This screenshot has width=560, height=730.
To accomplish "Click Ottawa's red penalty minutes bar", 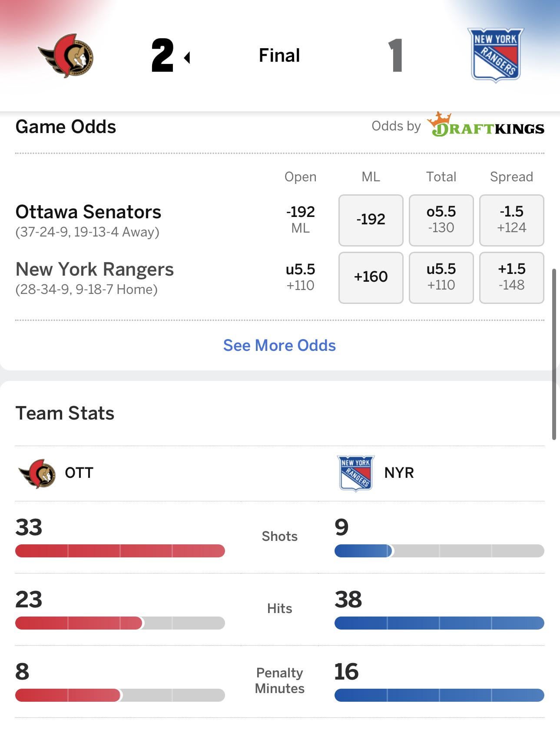I will 68,695.
